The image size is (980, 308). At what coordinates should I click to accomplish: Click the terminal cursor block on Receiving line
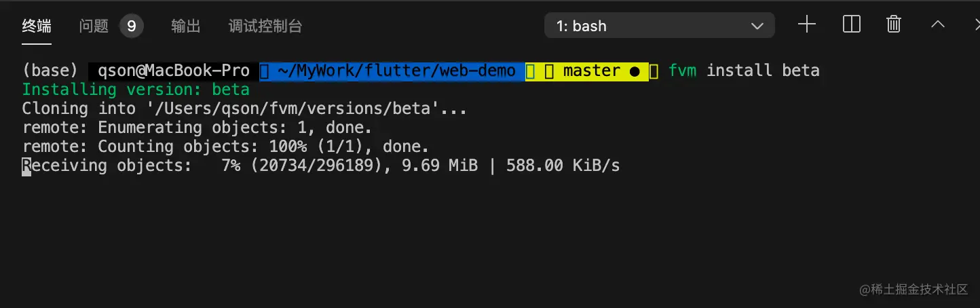pos(26,166)
